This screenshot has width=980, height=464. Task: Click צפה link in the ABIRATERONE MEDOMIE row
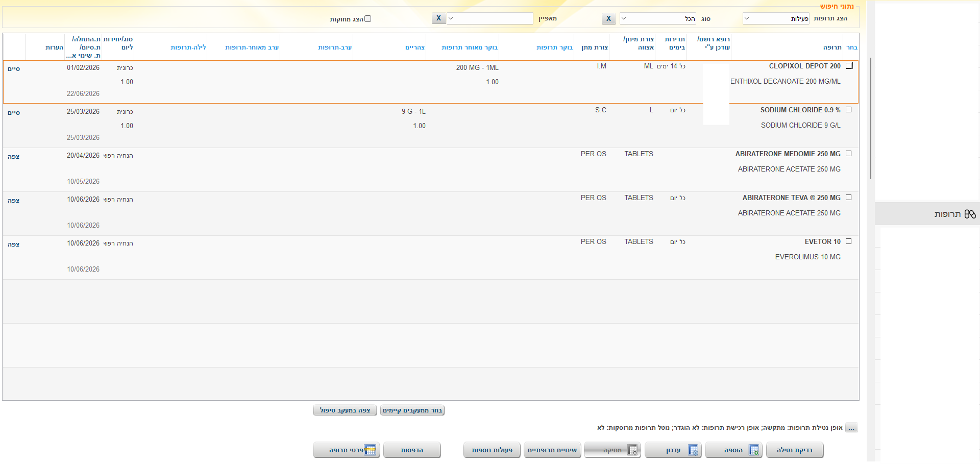(14, 157)
